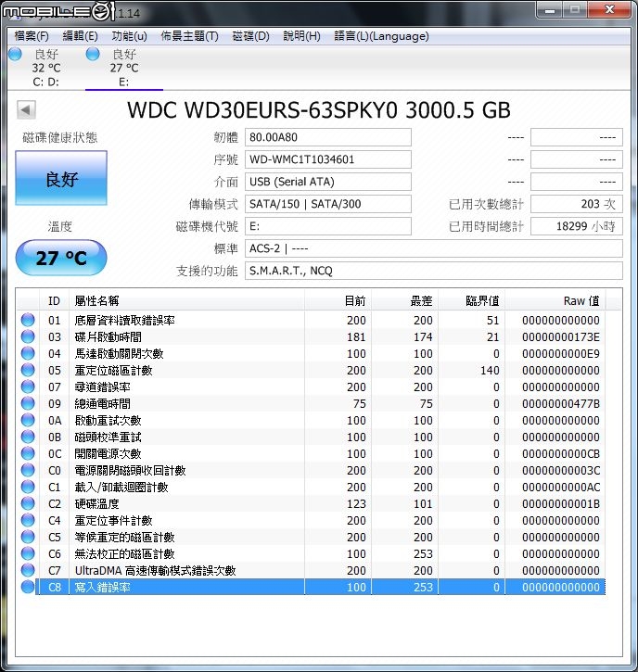Click the 最差 column header
Screen dimensions: 638x672
404,301
